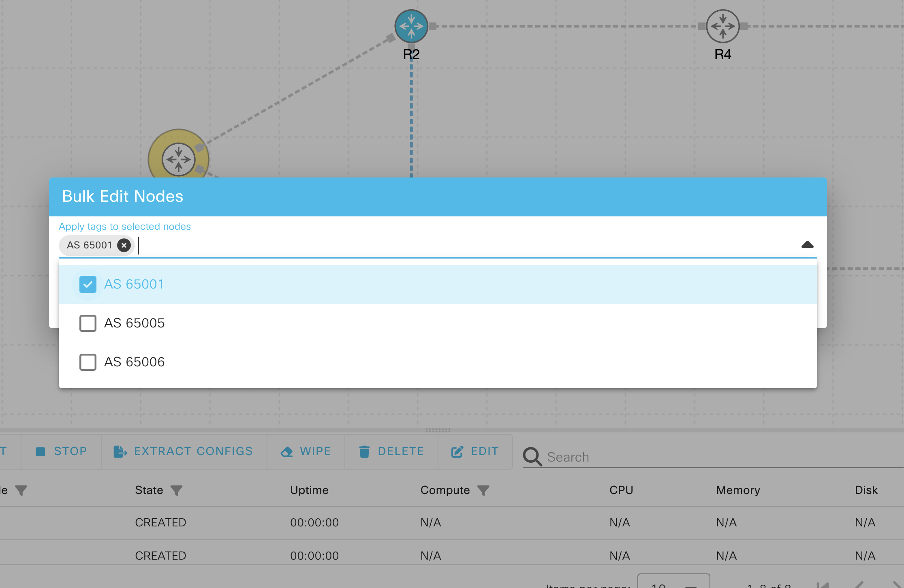
Task: Select the Stop square icon in the toolbar
Action: (x=41, y=451)
